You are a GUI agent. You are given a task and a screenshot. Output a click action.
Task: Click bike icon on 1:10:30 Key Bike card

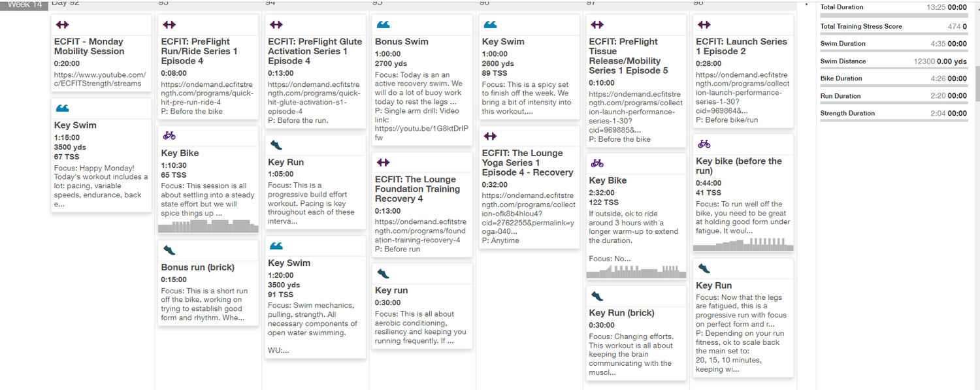(169, 136)
